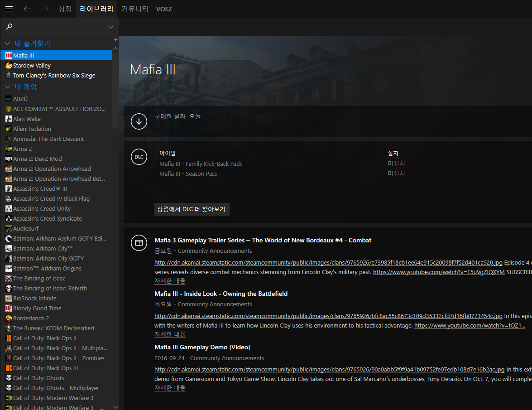Click the Stardew Valley game icon
This screenshot has height=410, width=532.
pyautogui.click(x=9, y=66)
